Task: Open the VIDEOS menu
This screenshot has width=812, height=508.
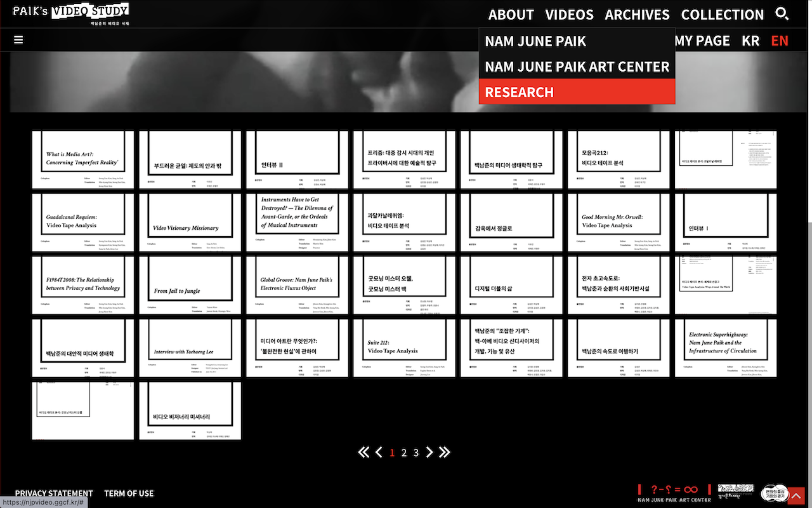Action: coord(570,15)
